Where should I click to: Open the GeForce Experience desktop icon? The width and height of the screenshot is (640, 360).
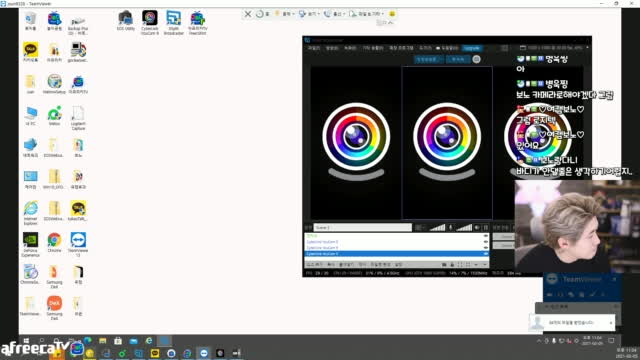pos(31,244)
